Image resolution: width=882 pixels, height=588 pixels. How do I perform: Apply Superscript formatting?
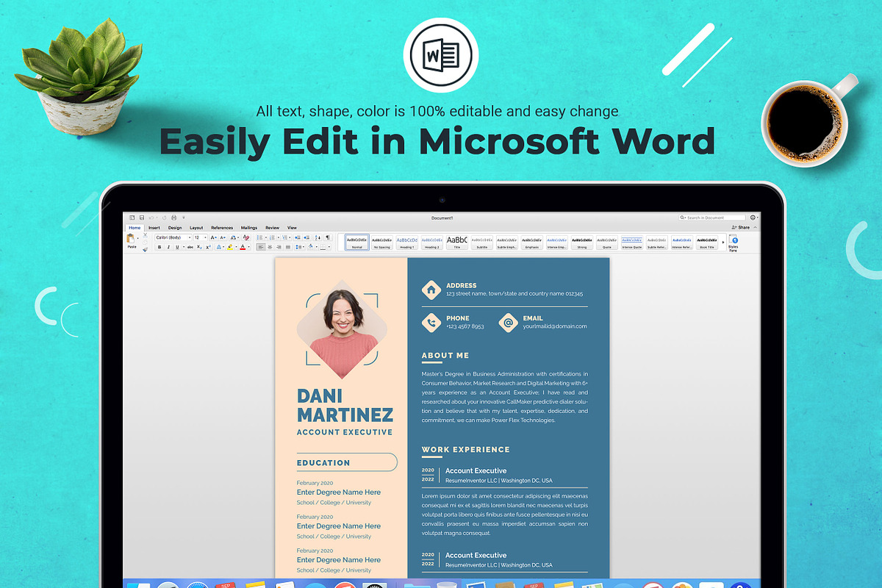208,247
